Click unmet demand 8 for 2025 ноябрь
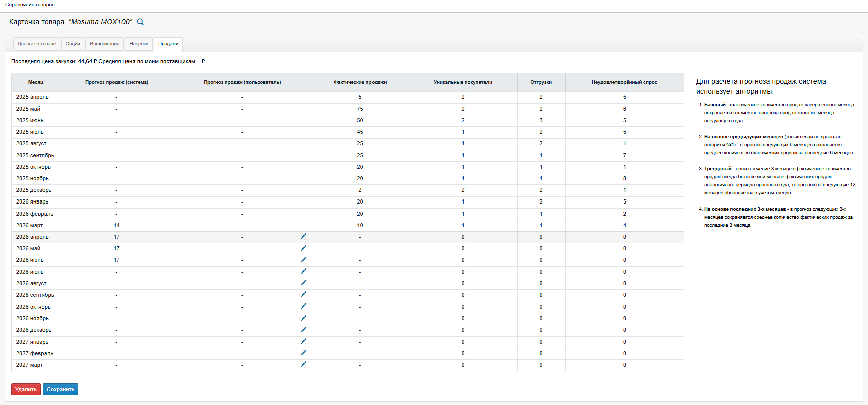Viewport: 868px width, 405px height. [x=625, y=178]
